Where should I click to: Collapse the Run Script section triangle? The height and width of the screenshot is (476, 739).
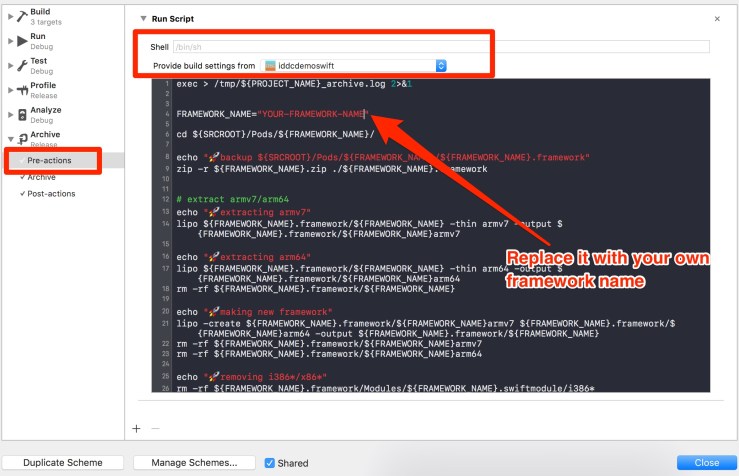coord(143,19)
